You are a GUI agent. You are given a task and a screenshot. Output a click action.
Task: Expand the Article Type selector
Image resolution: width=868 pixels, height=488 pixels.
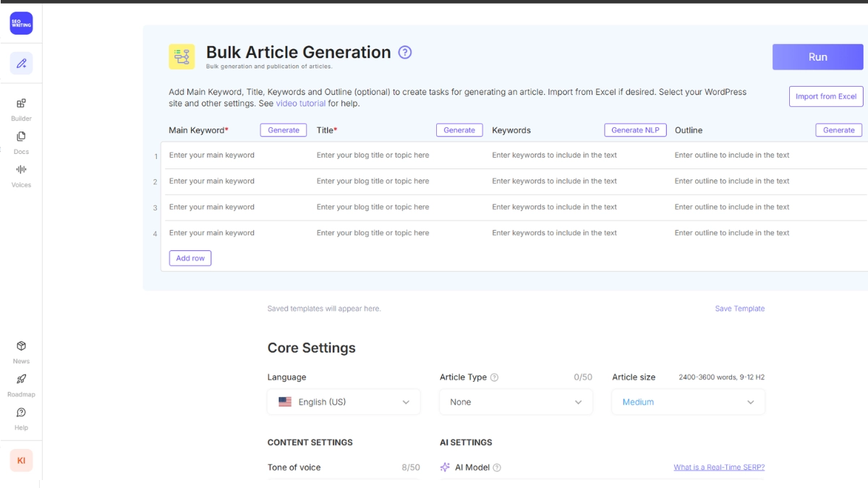point(516,401)
